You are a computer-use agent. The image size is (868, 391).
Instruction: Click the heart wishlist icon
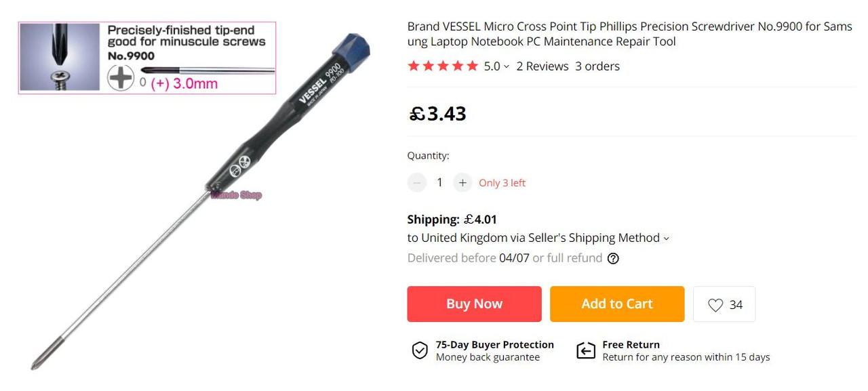[715, 305]
